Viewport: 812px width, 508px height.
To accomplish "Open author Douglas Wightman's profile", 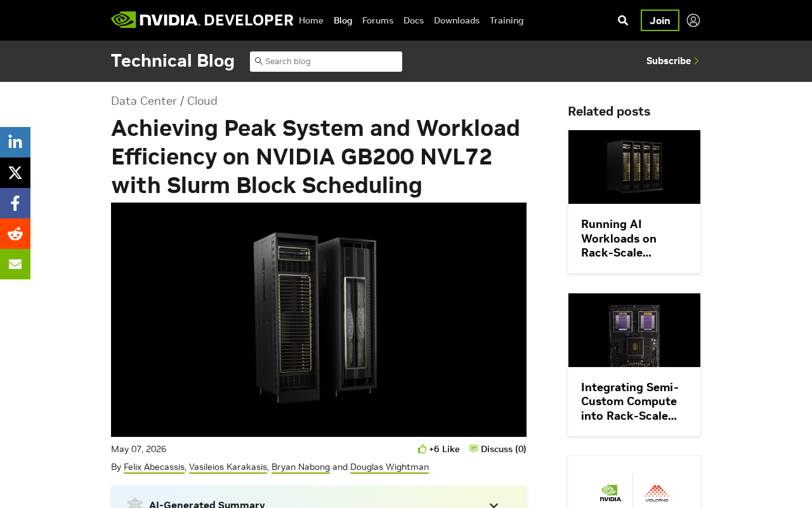I will pyautogui.click(x=390, y=467).
